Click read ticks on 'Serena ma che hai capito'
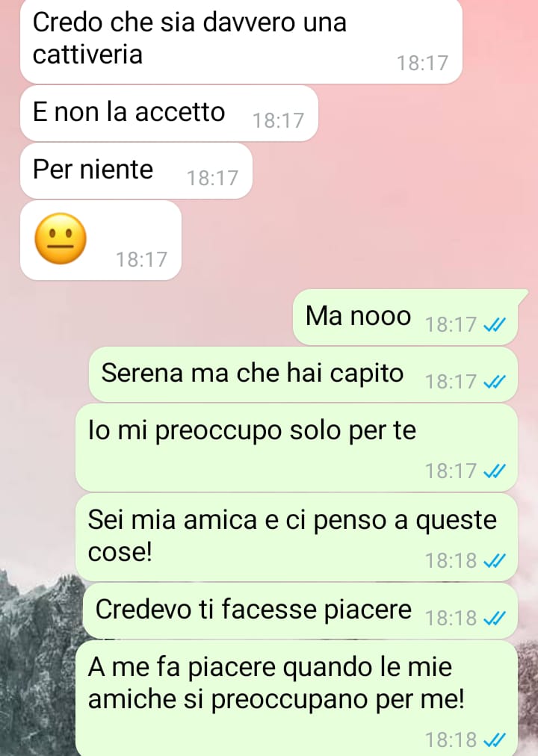The image size is (538, 756). pyautogui.click(x=495, y=382)
